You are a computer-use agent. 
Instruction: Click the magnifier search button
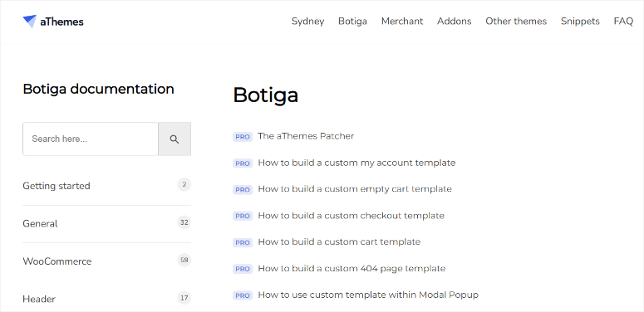point(175,139)
